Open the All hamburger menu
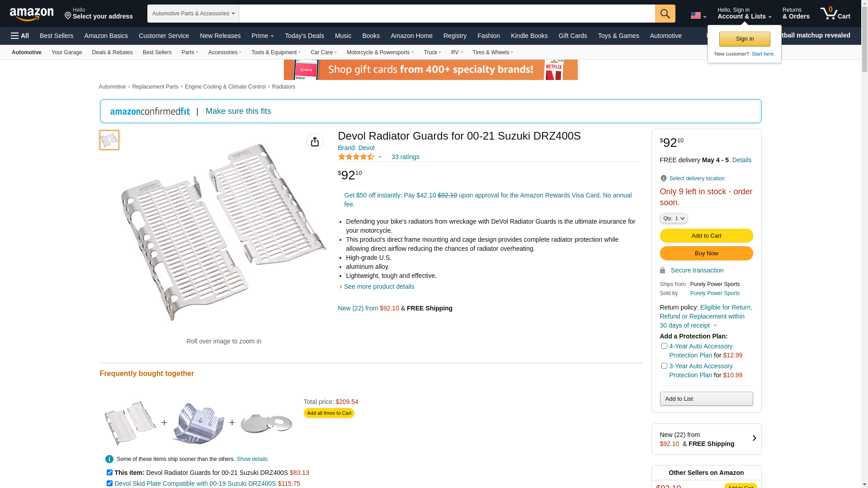 (20, 36)
